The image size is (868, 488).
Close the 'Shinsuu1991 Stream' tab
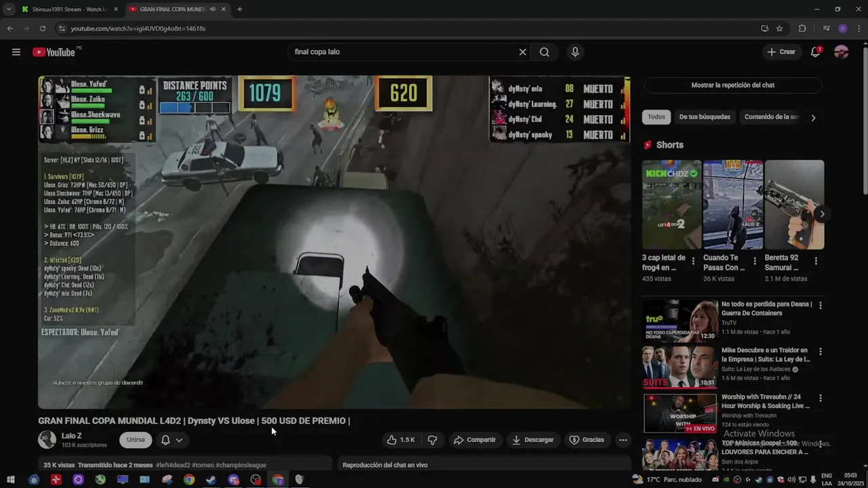click(115, 9)
